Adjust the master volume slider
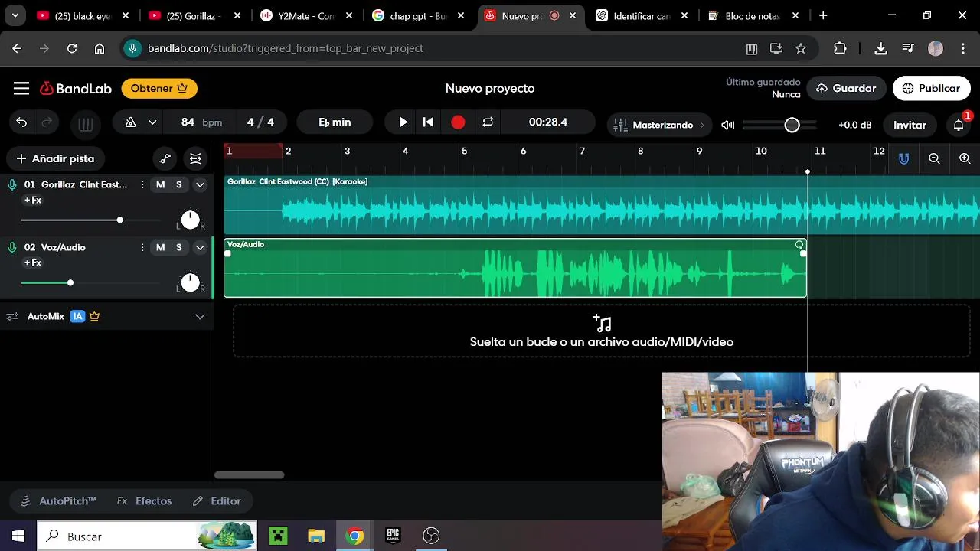This screenshot has width=980, height=551. click(x=792, y=125)
